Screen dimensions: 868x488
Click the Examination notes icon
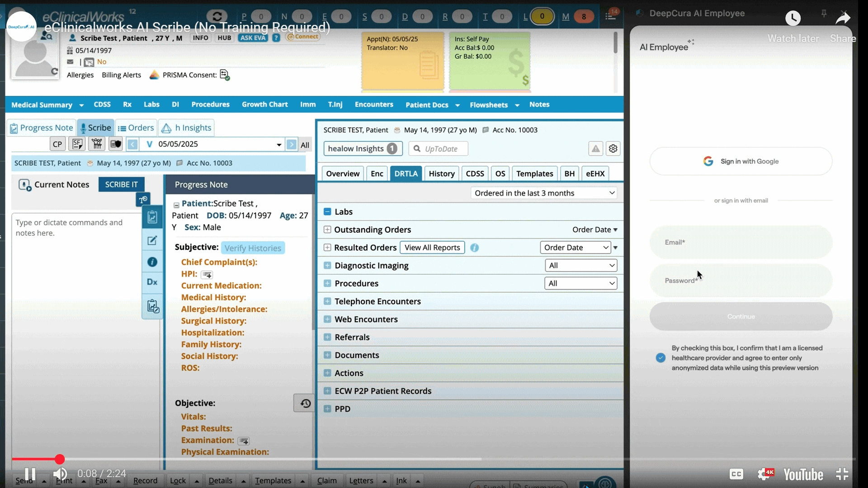pos(244,441)
